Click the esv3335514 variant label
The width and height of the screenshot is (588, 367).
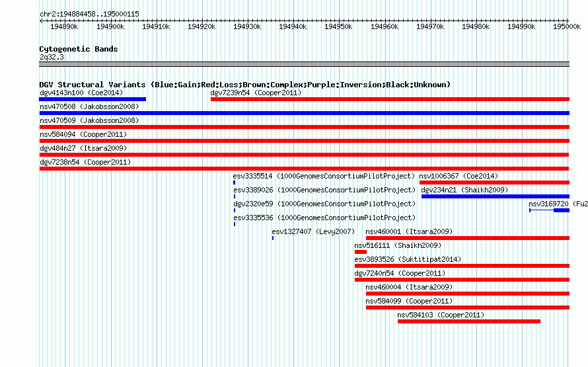point(324,176)
